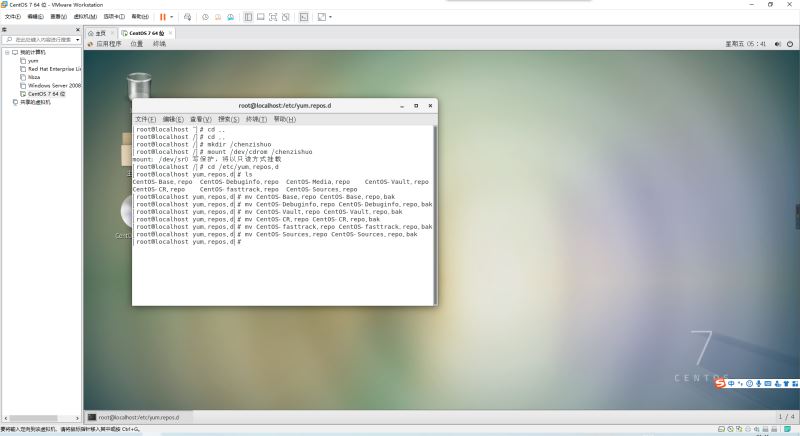The image size is (800, 436).
Task: Open VMware 查看(V) menu
Action: point(58,17)
